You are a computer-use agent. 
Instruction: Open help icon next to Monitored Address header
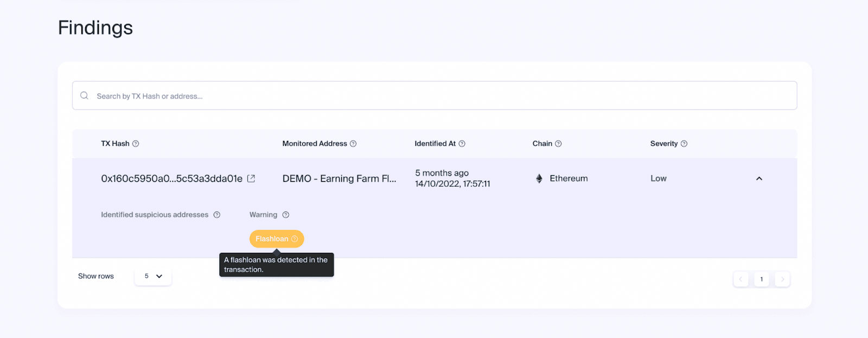click(353, 144)
